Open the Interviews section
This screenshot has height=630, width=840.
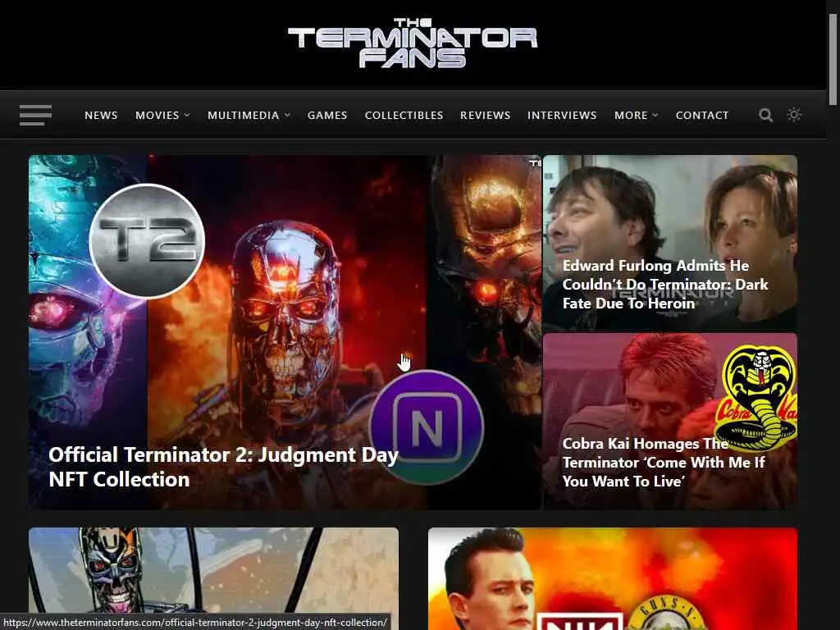pyautogui.click(x=562, y=115)
